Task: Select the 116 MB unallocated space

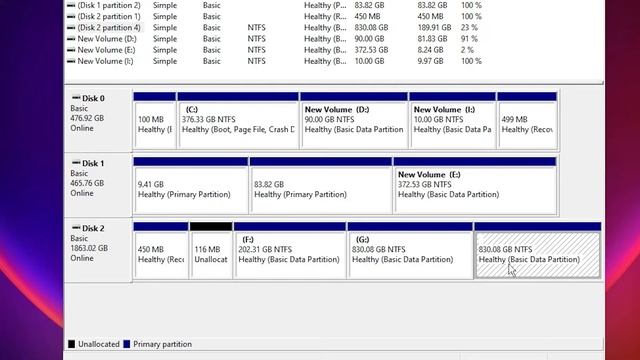Action: pyautogui.click(x=211, y=251)
